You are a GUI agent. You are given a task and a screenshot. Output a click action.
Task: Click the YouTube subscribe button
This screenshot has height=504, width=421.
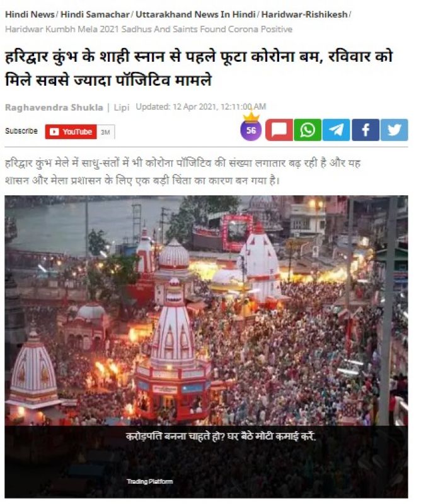pyautogui.click(x=71, y=132)
